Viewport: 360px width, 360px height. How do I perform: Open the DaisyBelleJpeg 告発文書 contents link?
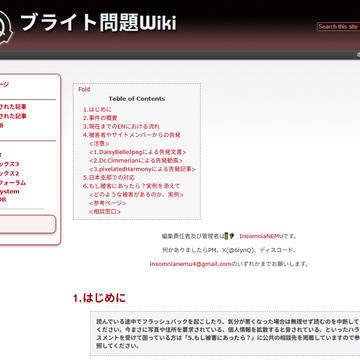pos(138,152)
